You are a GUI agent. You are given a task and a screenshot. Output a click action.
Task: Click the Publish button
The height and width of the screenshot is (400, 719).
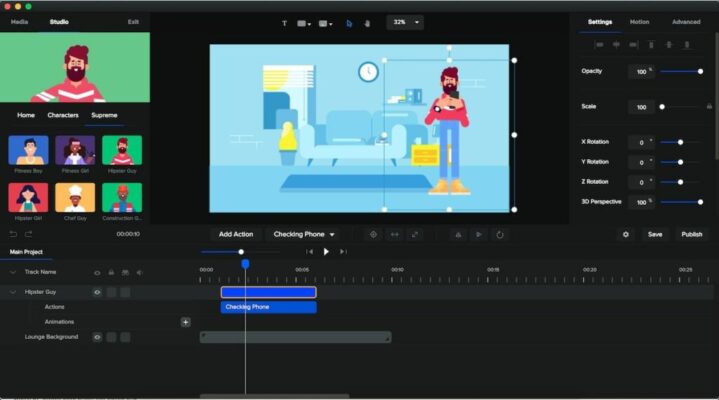pos(691,234)
